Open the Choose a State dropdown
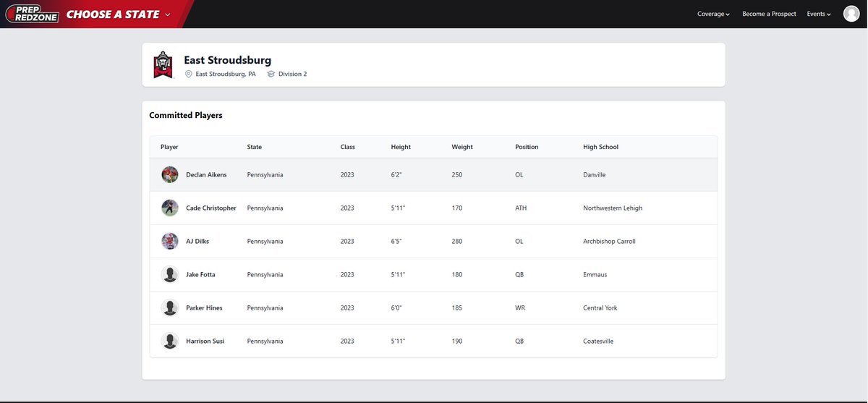 tap(119, 14)
